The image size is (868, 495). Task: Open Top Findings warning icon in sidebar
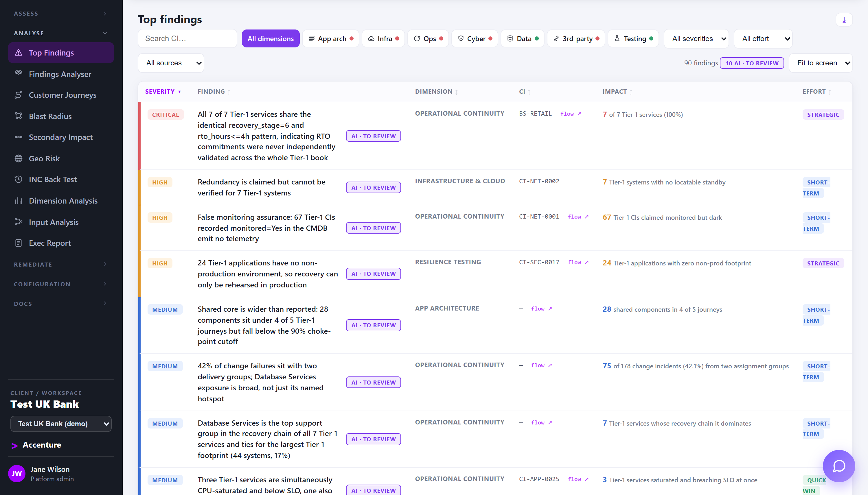pyautogui.click(x=18, y=53)
